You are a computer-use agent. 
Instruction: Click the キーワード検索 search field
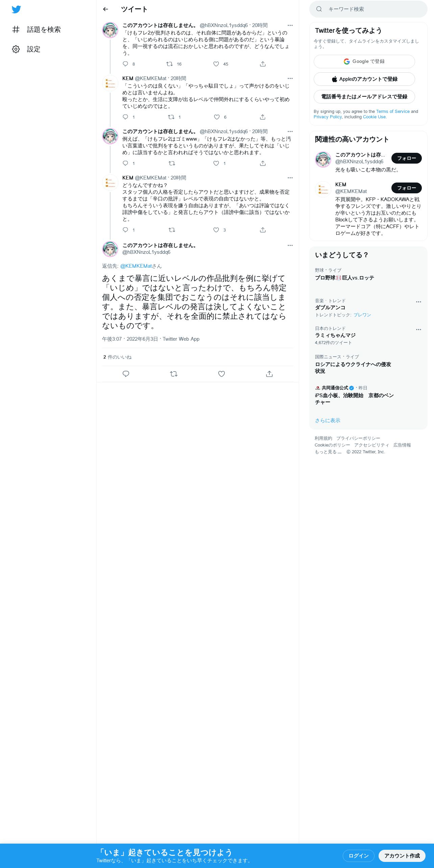pos(368,9)
